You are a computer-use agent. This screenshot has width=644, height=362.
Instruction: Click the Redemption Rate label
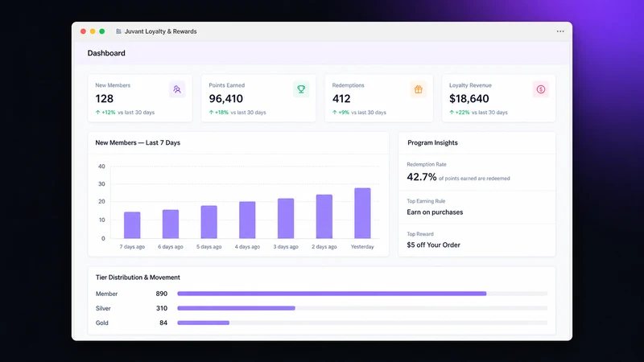pos(427,164)
